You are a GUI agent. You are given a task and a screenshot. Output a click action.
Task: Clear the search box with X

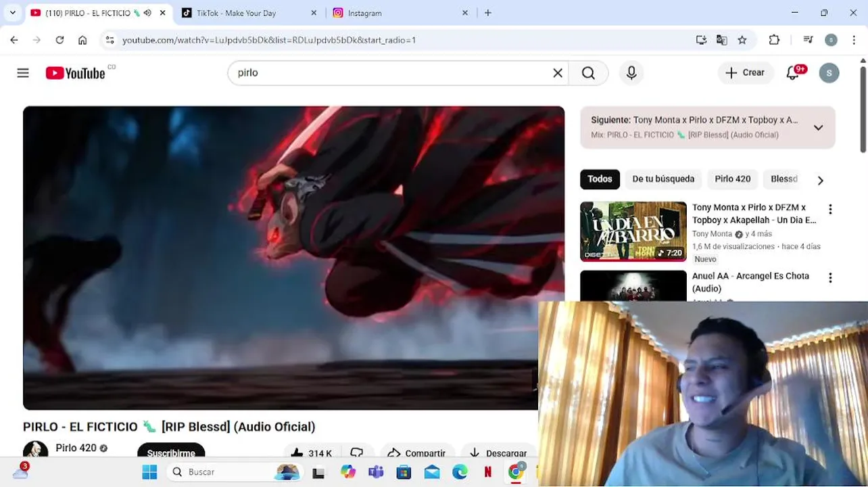tap(558, 73)
